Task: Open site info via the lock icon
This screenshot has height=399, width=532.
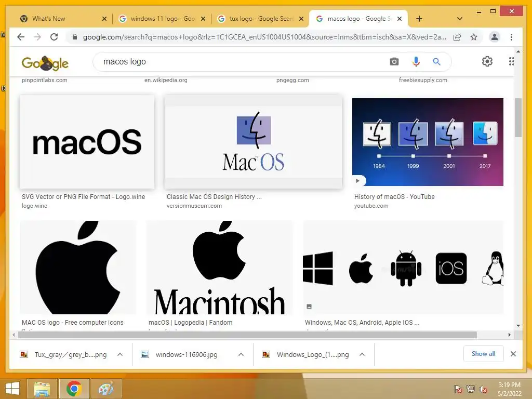Action: [75, 37]
